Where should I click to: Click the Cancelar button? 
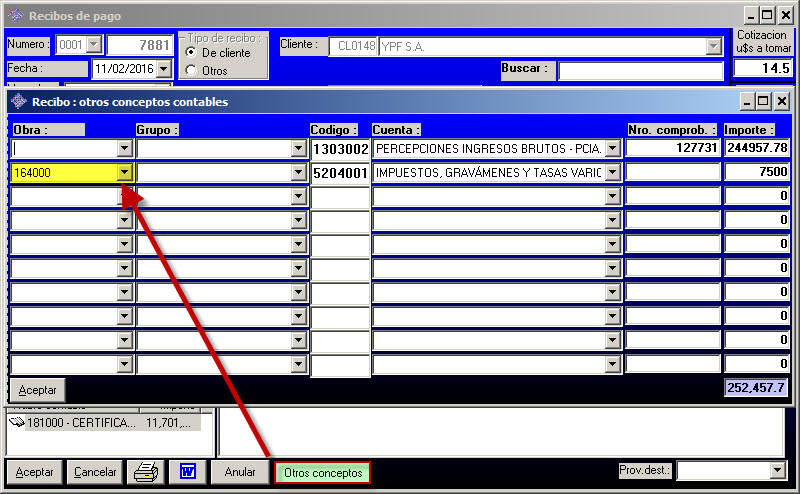coord(96,472)
